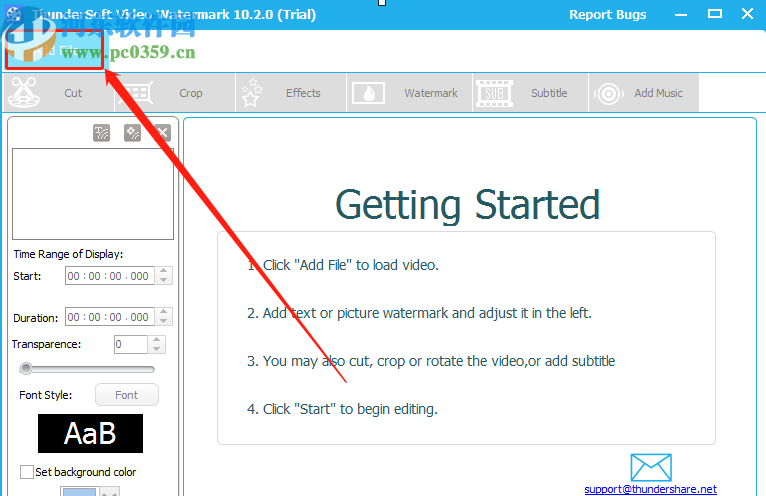Click the 'Time Range of Display:' label

pos(68,254)
